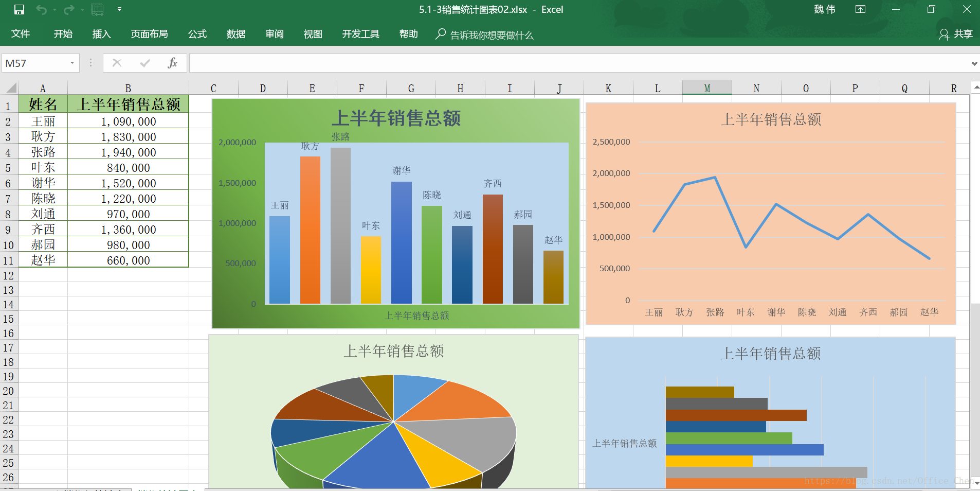Click the vertical scrollbar up arrow
The width and height of the screenshot is (980, 491).
975,87
